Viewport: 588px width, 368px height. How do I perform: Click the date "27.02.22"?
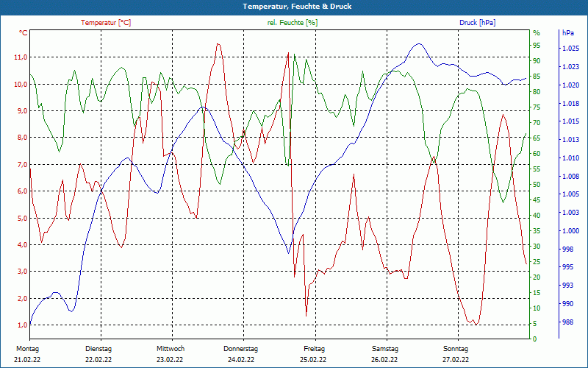click(456, 360)
